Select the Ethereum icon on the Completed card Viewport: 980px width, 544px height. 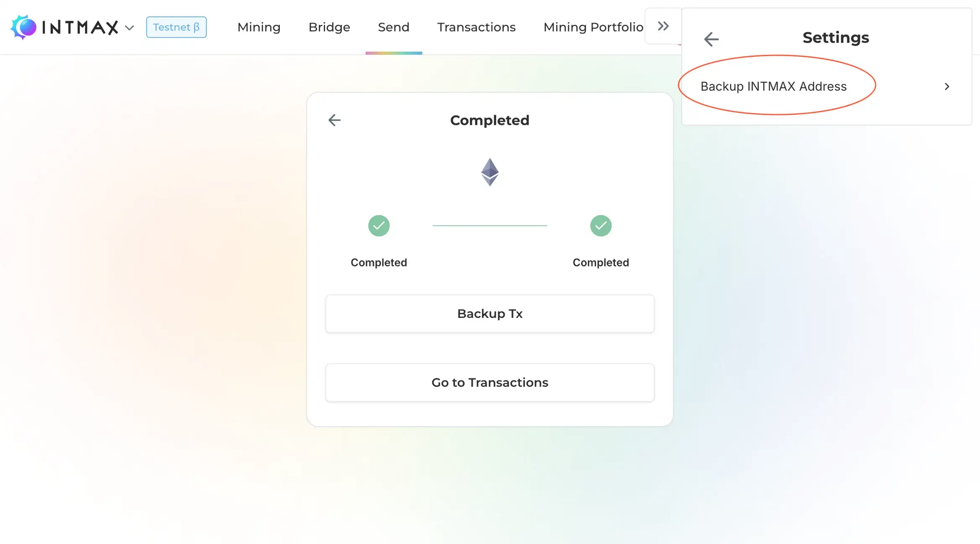click(490, 172)
